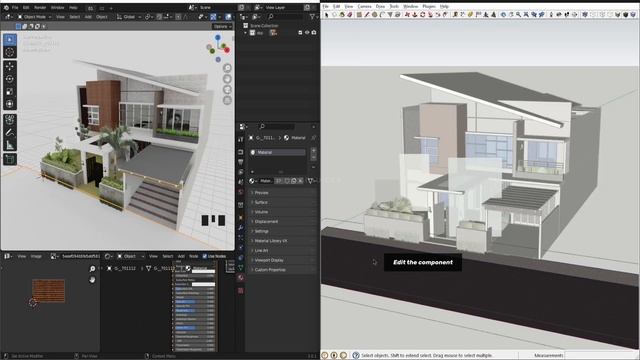Pick the Blender Annotate tool
This screenshot has width=640, height=360.
[x=10, y=132]
